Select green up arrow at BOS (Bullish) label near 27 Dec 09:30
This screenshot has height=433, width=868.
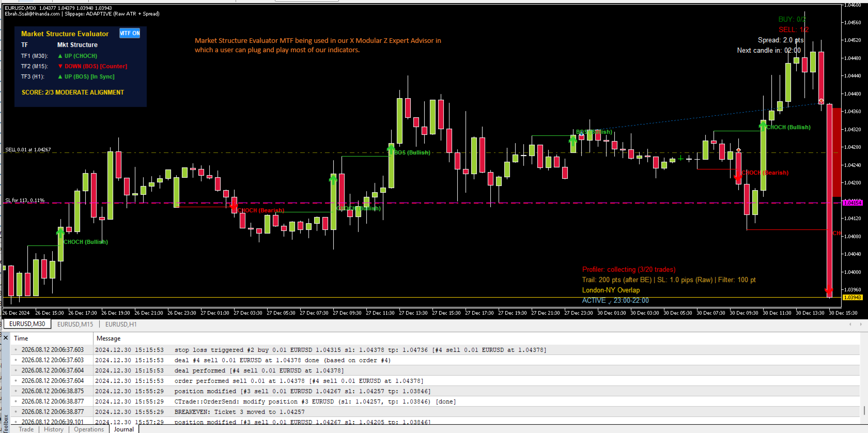click(x=391, y=150)
